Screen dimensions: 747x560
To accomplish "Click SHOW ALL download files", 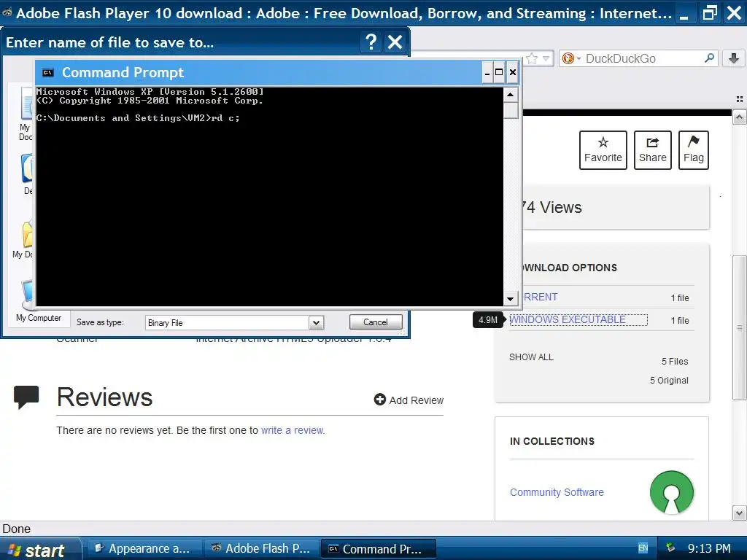I will coord(531,357).
